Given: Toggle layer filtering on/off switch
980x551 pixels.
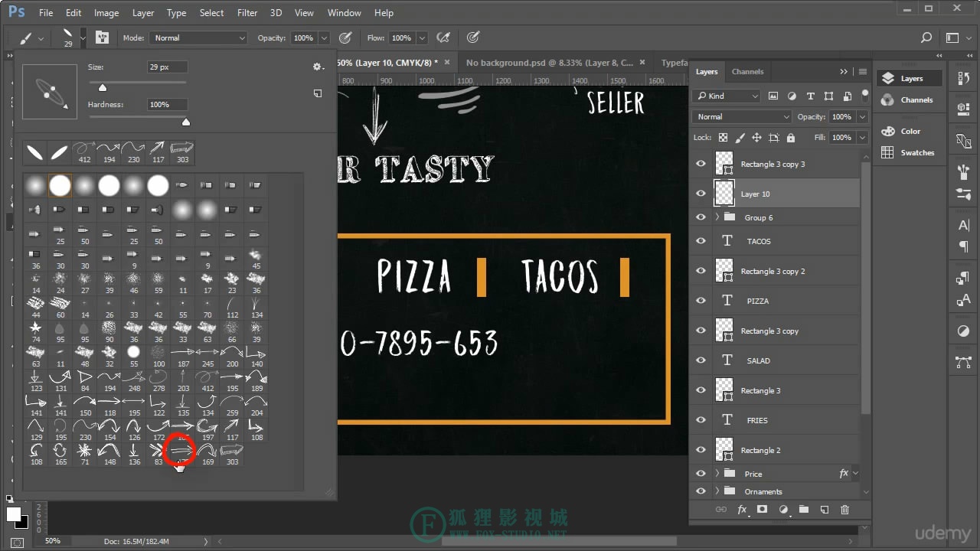Looking at the screenshot, I should tap(864, 95).
